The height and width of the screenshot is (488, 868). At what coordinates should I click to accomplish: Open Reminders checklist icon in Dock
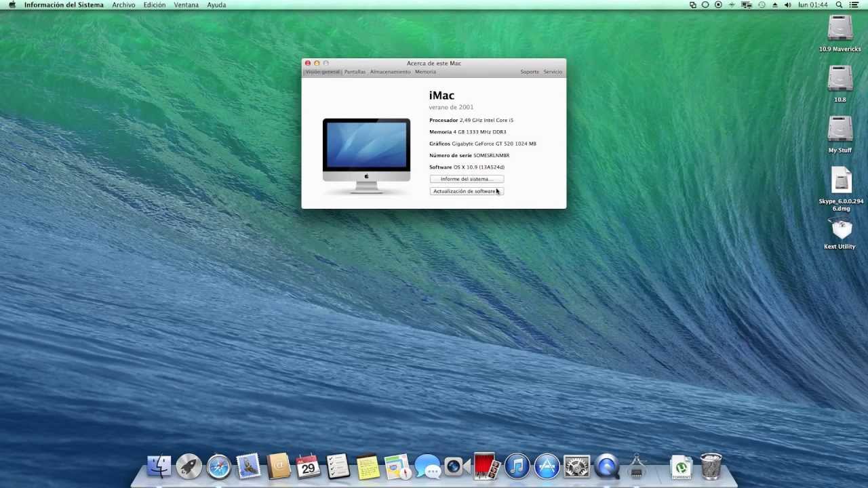[338, 466]
